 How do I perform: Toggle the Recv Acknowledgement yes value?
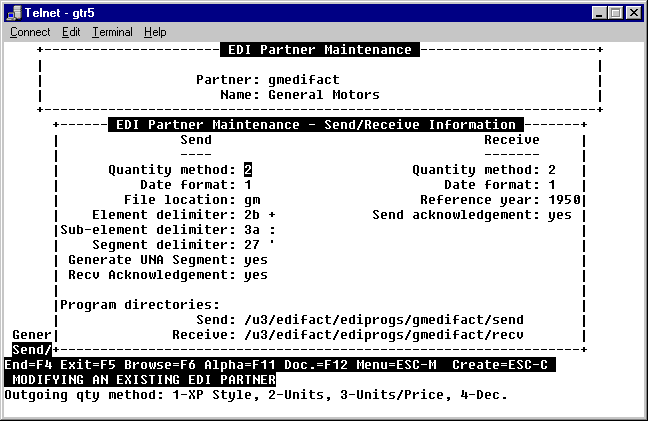coord(256,275)
